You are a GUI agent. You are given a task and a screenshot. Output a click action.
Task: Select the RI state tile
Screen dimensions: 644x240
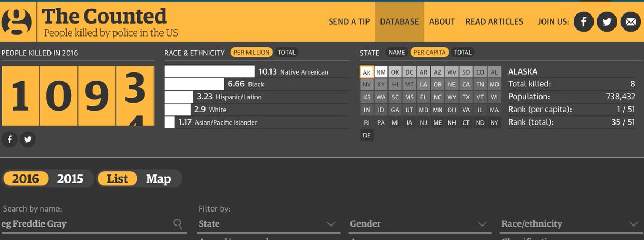367,122
